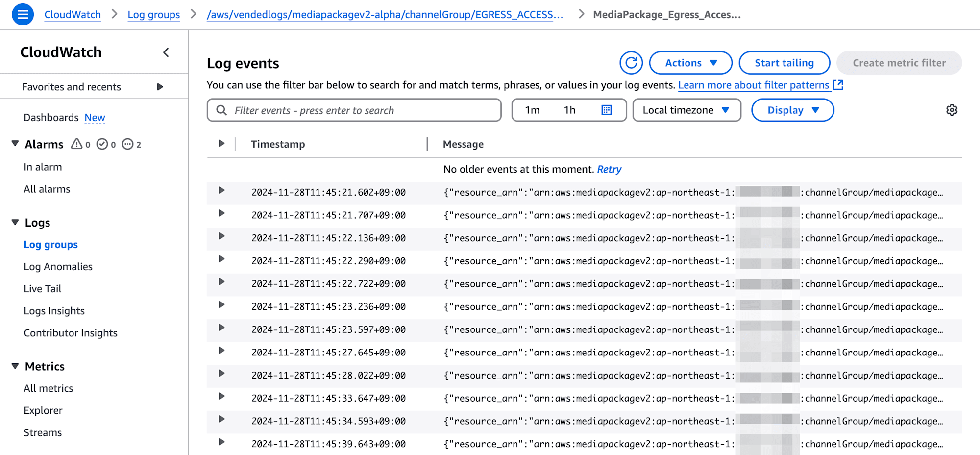The width and height of the screenshot is (980, 455).
Task: Expand log event at 11:45:23.597
Action: tap(221, 328)
